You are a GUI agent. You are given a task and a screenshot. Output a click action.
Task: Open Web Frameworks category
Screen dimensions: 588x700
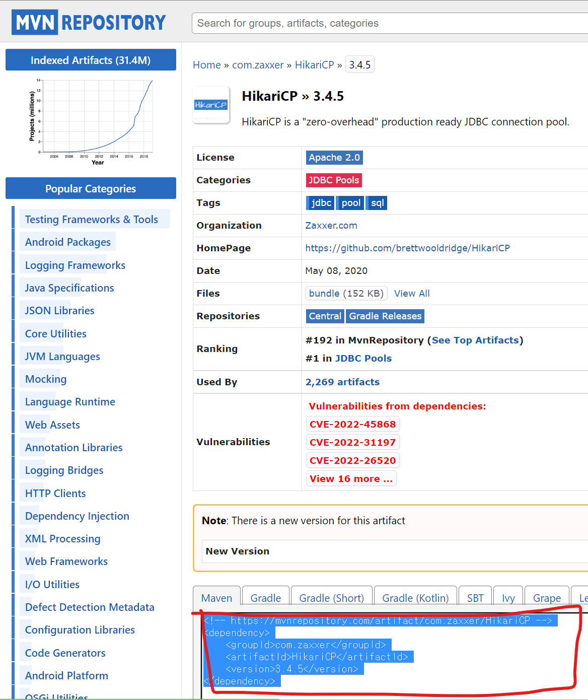pyautogui.click(x=66, y=562)
